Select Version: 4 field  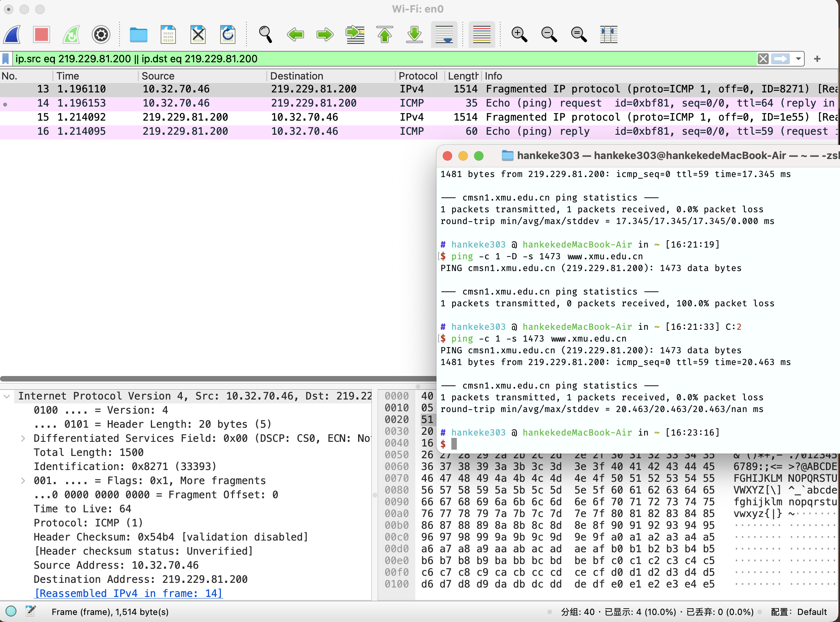101,410
